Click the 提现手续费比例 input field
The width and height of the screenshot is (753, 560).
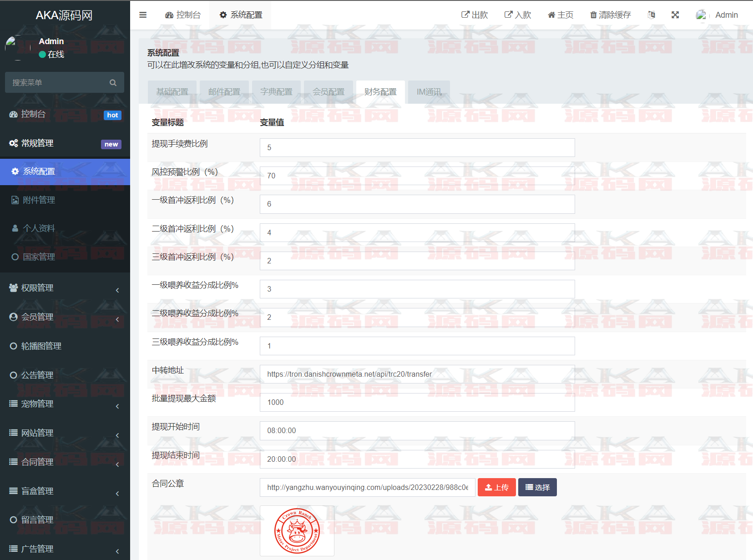tap(417, 148)
